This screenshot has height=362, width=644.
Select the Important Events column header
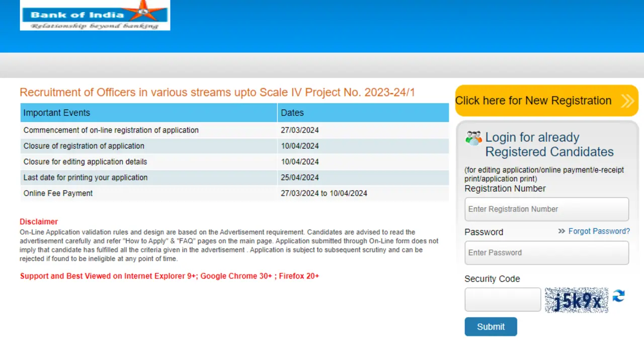[57, 113]
